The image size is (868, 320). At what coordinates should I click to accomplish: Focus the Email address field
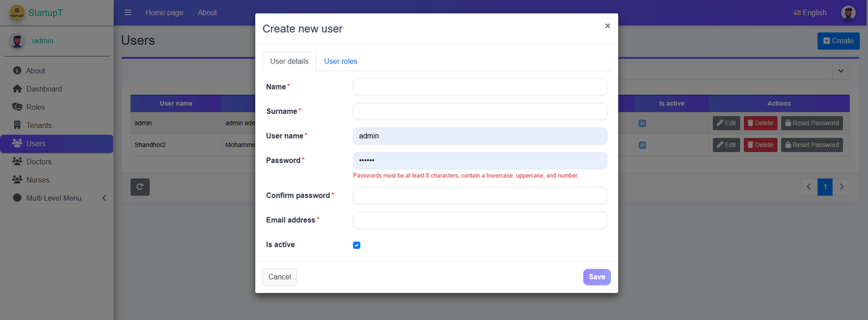[x=480, y=220]
